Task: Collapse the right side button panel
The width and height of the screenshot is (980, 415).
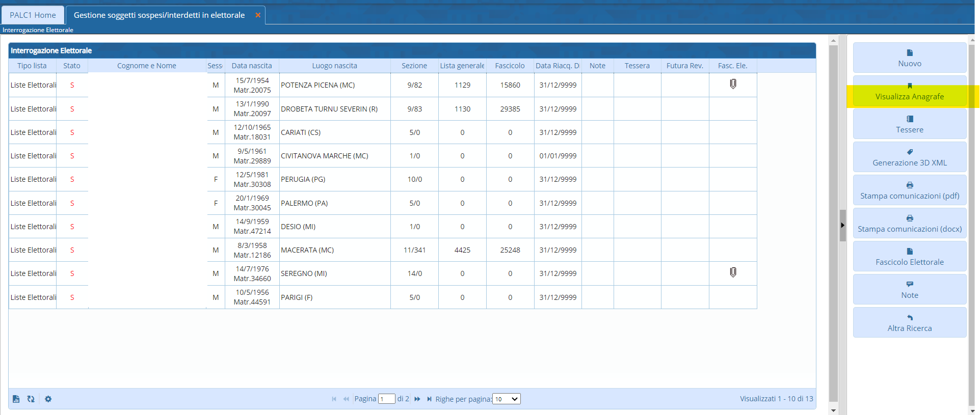Action: pyautogui.click(x=842, y=225)
